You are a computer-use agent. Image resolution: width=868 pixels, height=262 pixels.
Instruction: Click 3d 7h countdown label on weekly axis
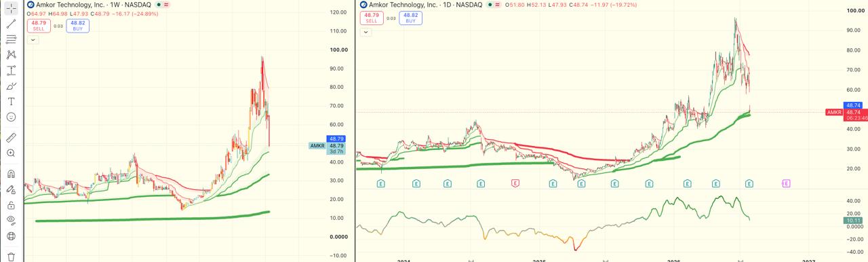click(336, 152)
